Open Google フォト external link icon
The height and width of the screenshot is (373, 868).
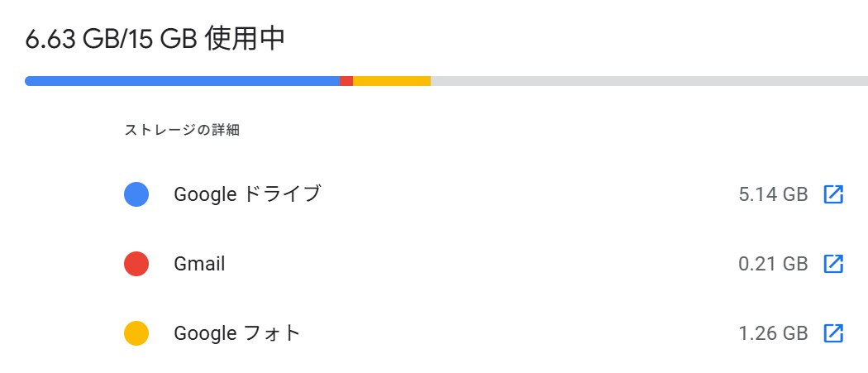click(833, 334)
